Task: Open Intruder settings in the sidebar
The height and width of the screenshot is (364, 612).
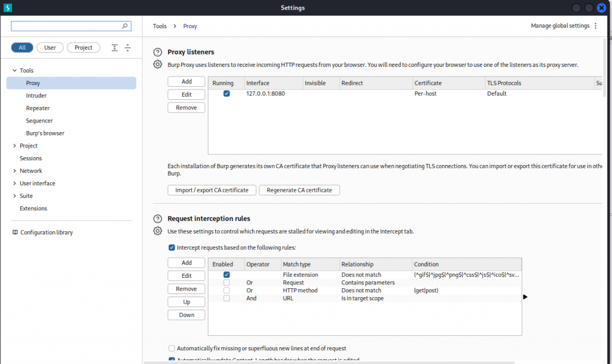Action: pos(36,96)
